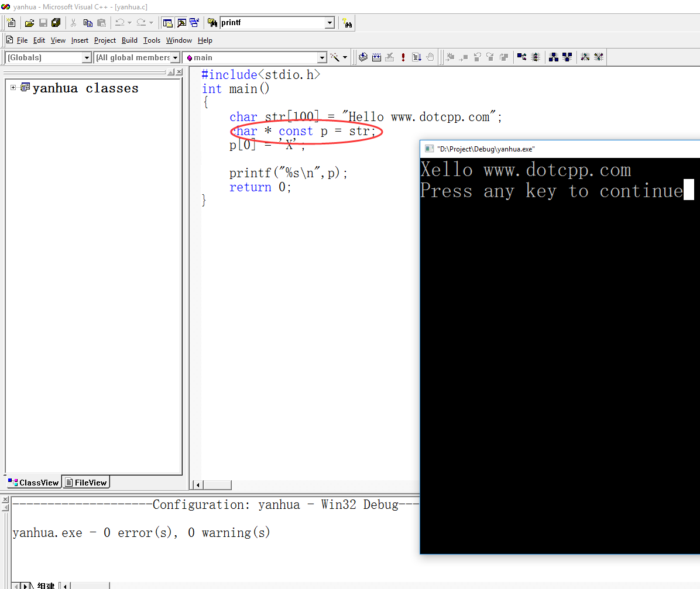This screenshot has height=589, width=700.
Task: Open the (Globals) class dropdown
Action: point(87,57)
